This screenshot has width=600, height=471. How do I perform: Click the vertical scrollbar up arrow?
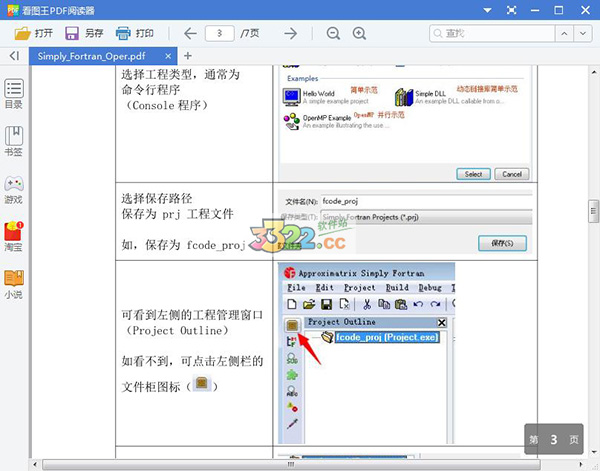[593, 72]
